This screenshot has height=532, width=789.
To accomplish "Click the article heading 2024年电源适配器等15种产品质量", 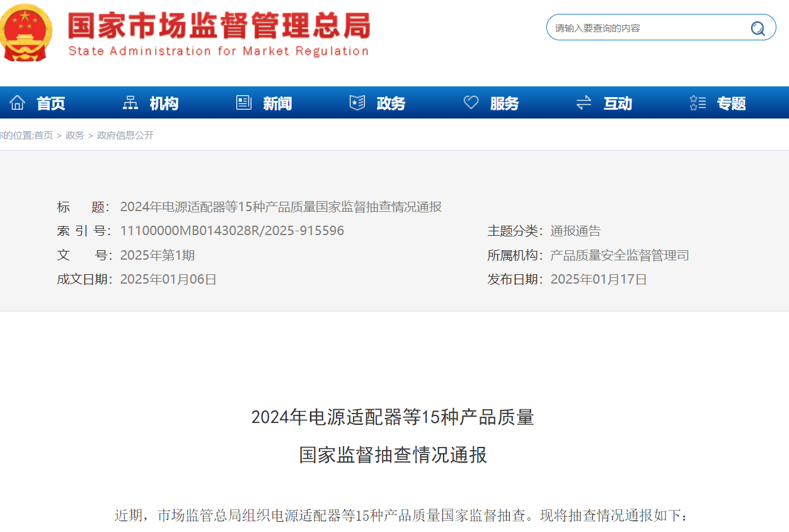I will tap(393, 417).
